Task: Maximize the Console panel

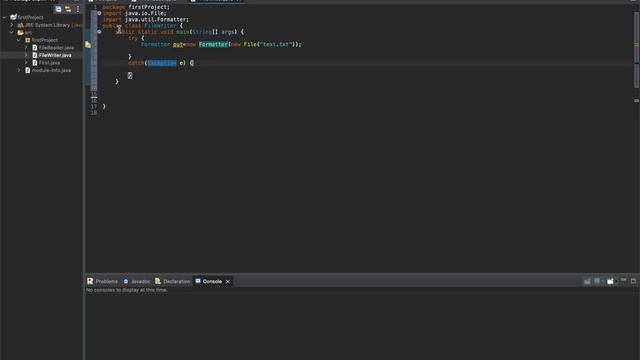Action: [633, 281]
